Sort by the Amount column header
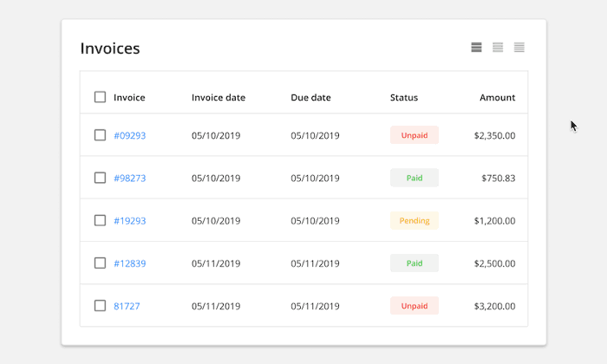Image resolution: width=607 pixels, height=364 pixels. [497, 98]
